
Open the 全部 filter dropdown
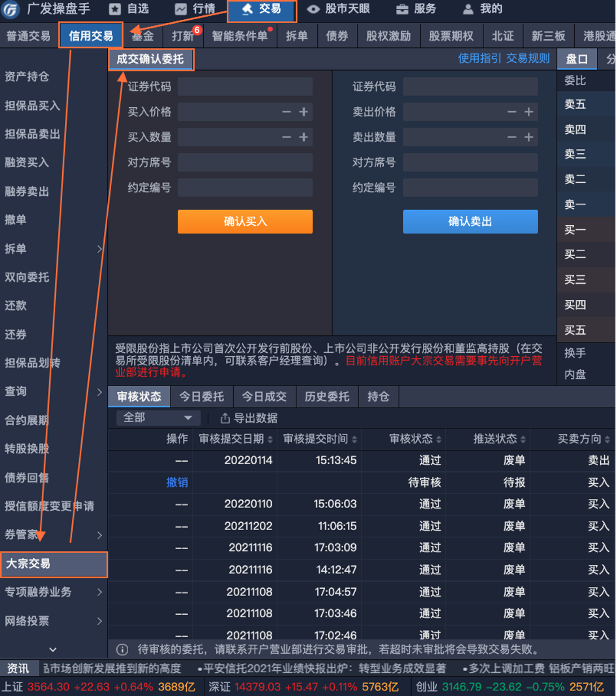click(158, 418)
